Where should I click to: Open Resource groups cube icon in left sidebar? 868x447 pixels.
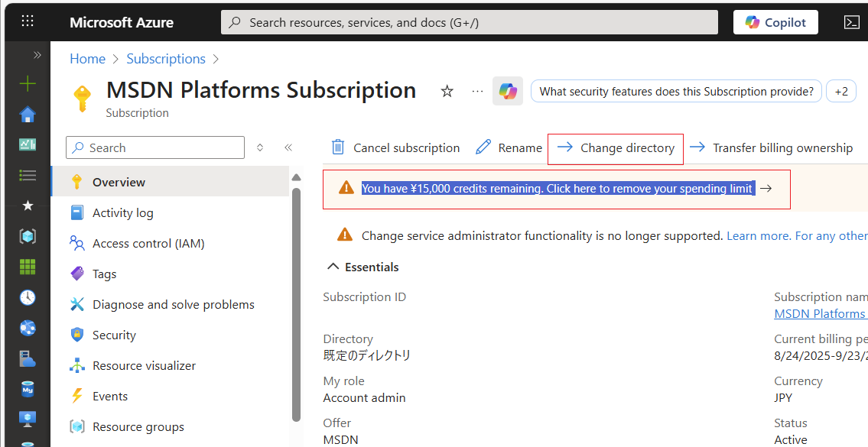coord(28,236)
